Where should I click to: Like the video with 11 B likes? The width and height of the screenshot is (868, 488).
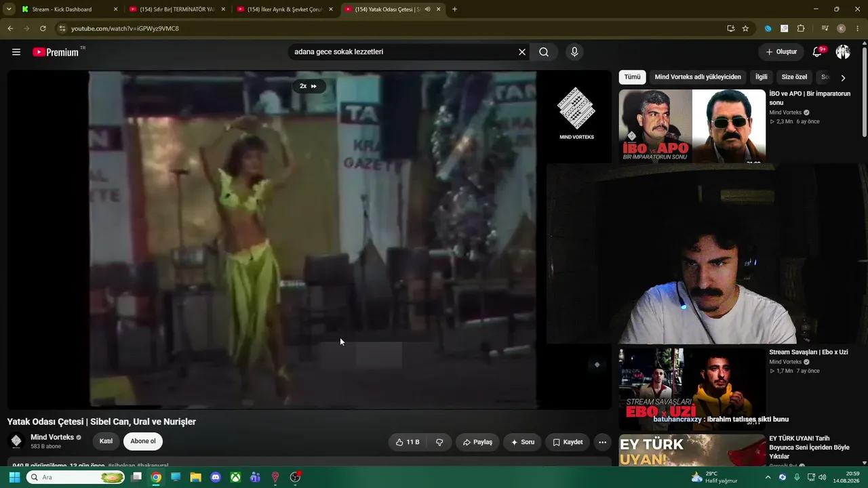[x=408, y=442]
